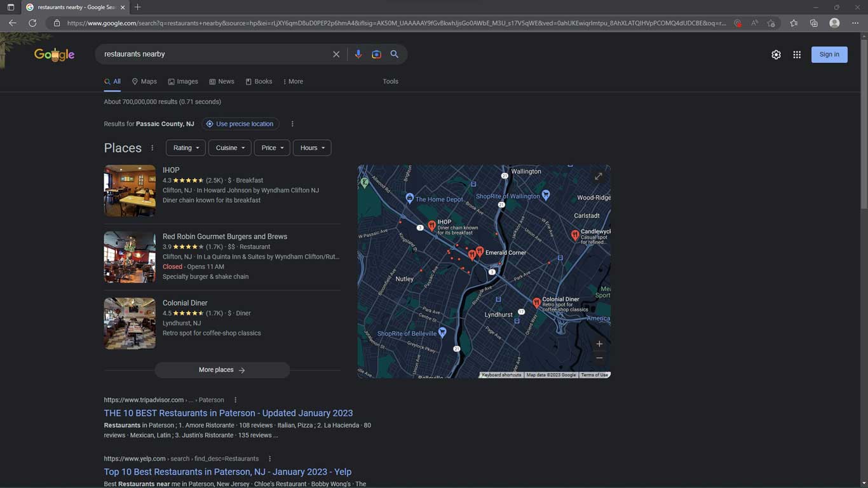Open browser Collections

pyautogui.click(x=814, y=23)
